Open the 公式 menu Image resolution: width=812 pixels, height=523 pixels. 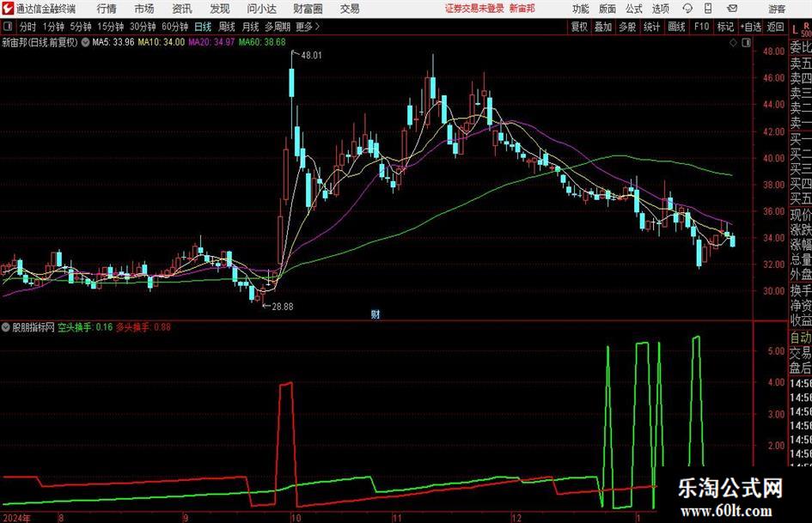point(634,9)
